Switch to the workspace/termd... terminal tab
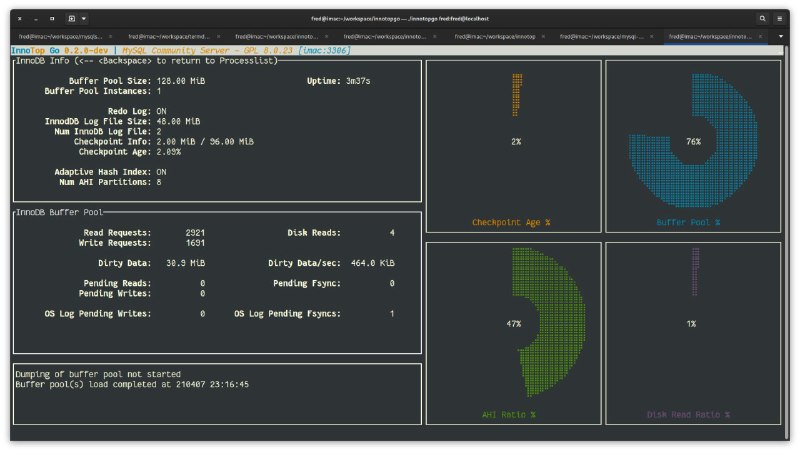Screen dimensions: 800x452 (x=169, y=36)
